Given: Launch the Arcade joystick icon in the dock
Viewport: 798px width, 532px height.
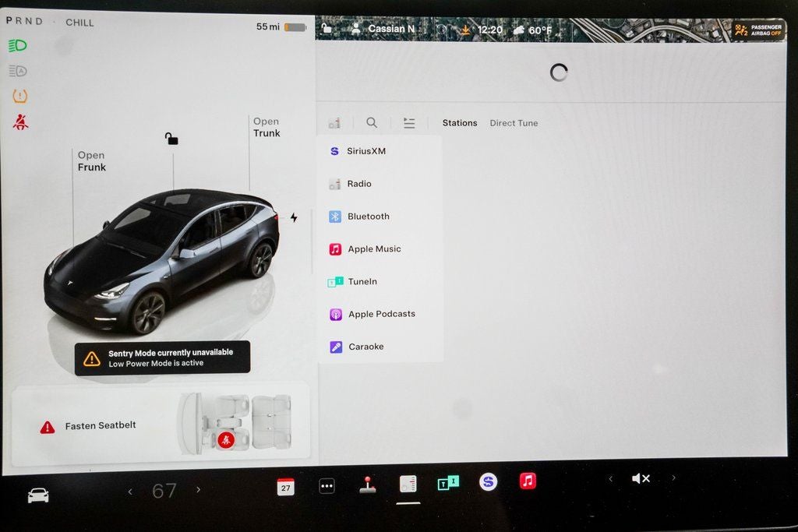Looking at the screenshot, I should point(368,484).
